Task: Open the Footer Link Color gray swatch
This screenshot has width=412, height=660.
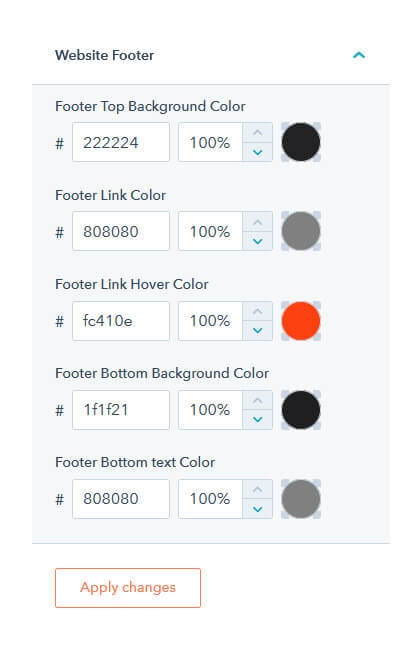Action: click(301, 231)
